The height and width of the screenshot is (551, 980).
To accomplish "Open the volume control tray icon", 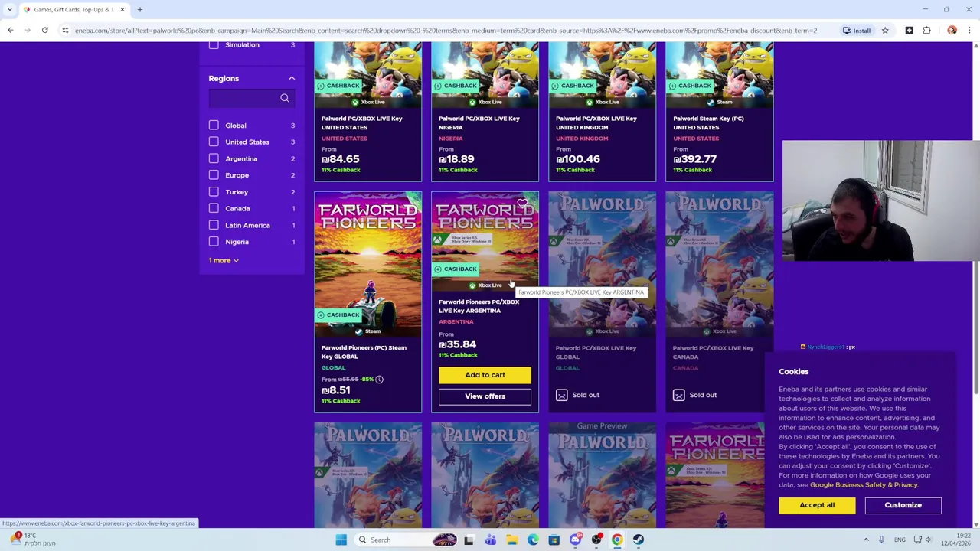I will (x=929, y=540).
